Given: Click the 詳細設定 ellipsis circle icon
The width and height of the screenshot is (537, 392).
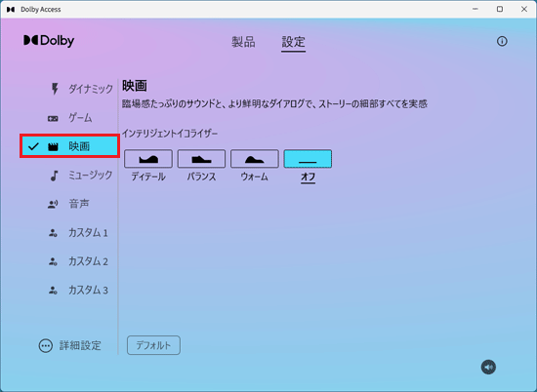Looking at the screenshot, I should pos(46,346).
